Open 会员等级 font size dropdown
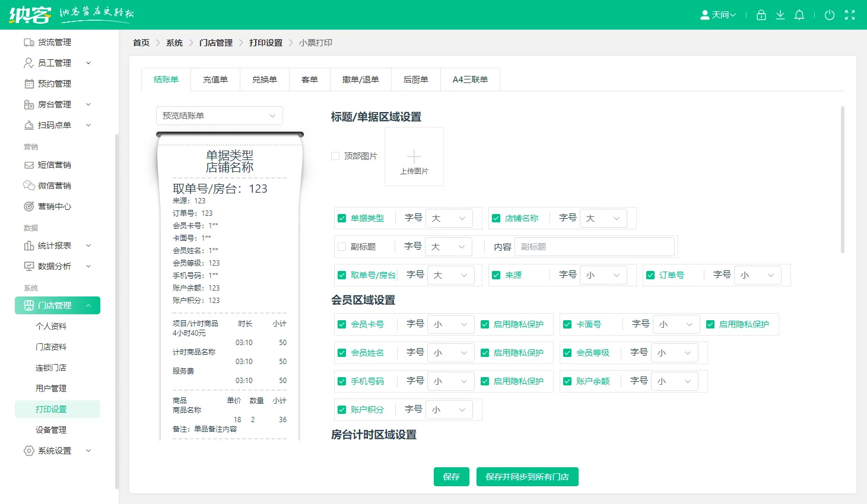 coord(675,353)
